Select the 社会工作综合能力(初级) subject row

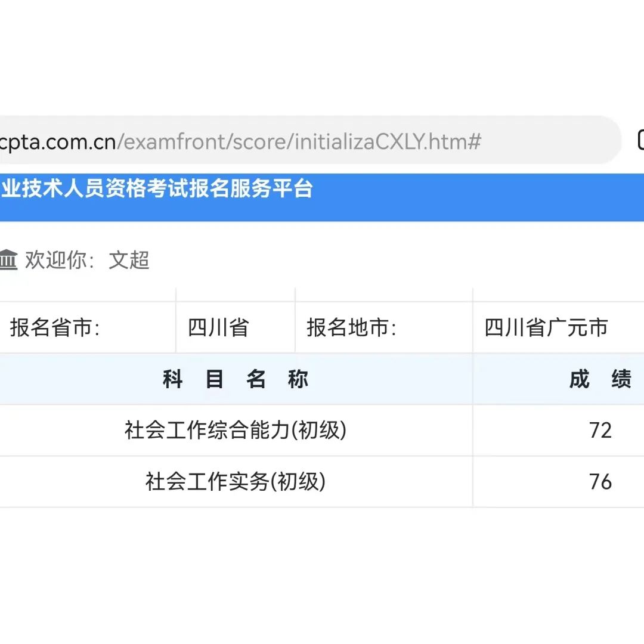point(236,431)
